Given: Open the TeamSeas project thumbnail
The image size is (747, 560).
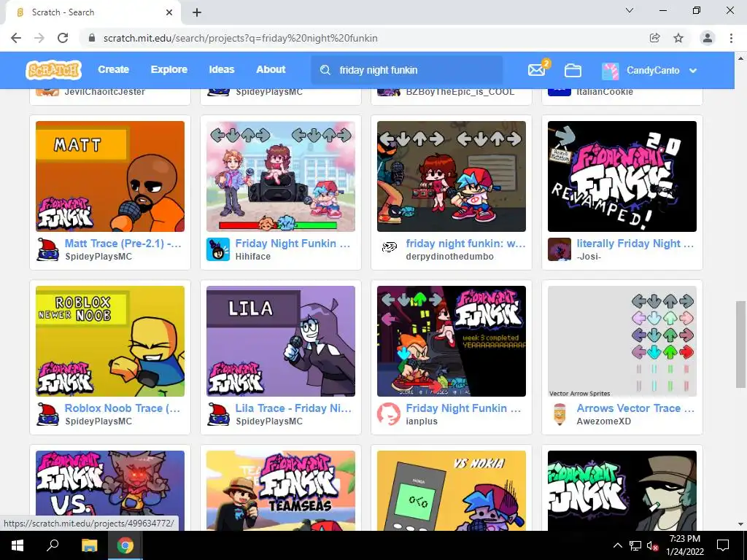Looking at the screenshot, I should point(281,491).
